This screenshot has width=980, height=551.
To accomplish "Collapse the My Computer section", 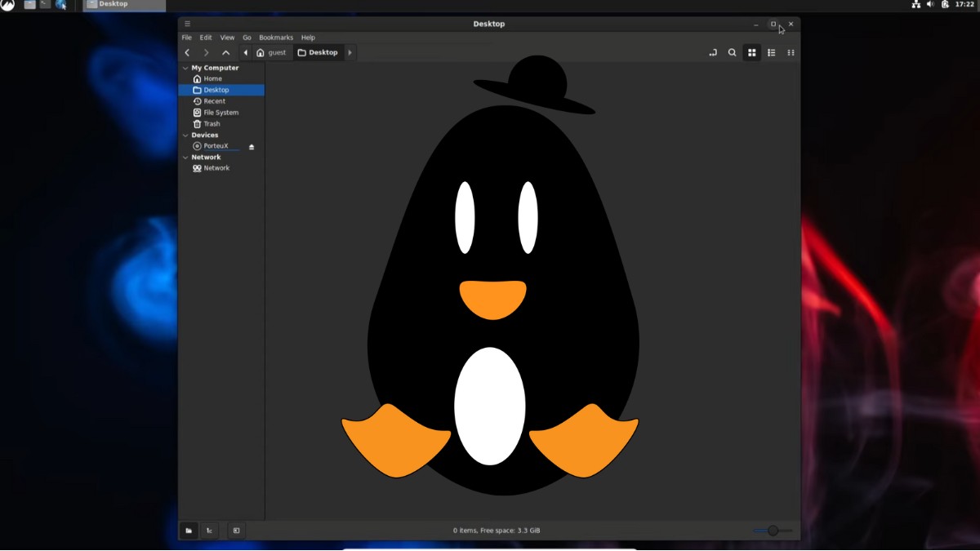I will 185,68.
